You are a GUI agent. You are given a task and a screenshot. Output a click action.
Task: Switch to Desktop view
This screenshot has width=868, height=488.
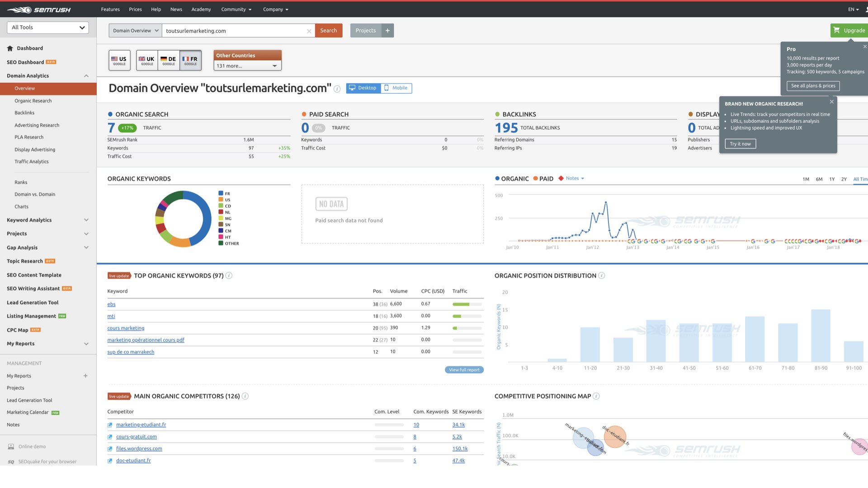(x=363, y=88)
